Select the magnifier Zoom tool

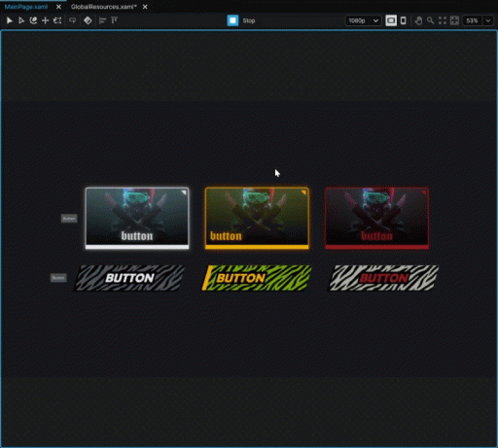pyautogui.click(x=430, y=20)
